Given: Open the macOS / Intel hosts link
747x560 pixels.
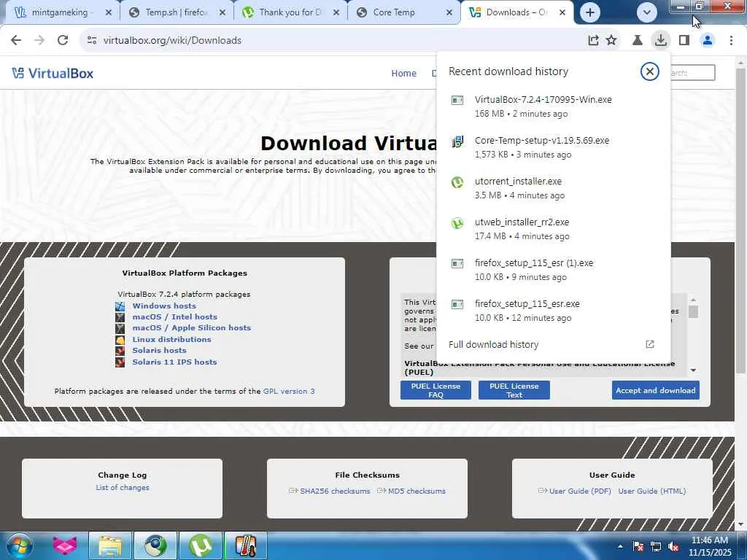Looking at the screenshot, I should 175,316.
